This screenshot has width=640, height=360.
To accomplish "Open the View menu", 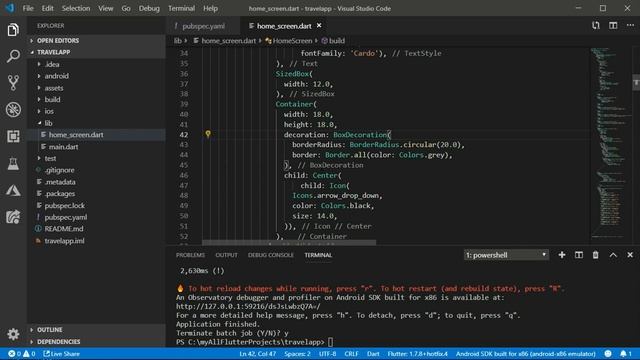I will pos(106,8).
